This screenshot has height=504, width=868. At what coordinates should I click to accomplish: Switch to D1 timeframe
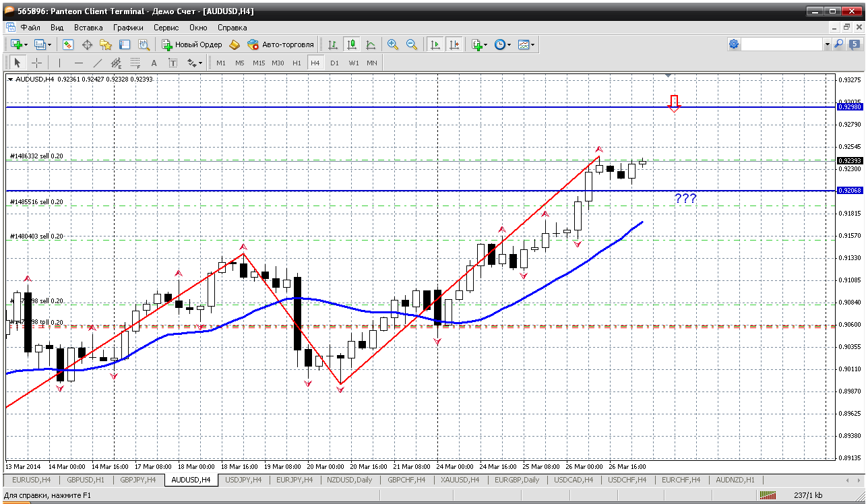tap(334, 63)
